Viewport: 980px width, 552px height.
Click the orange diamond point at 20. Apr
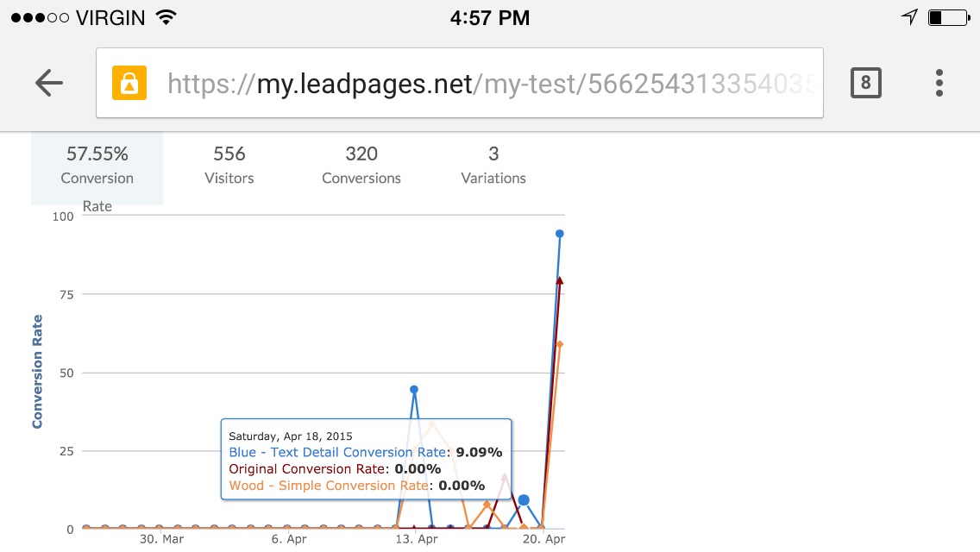click(x=559, y=344)
